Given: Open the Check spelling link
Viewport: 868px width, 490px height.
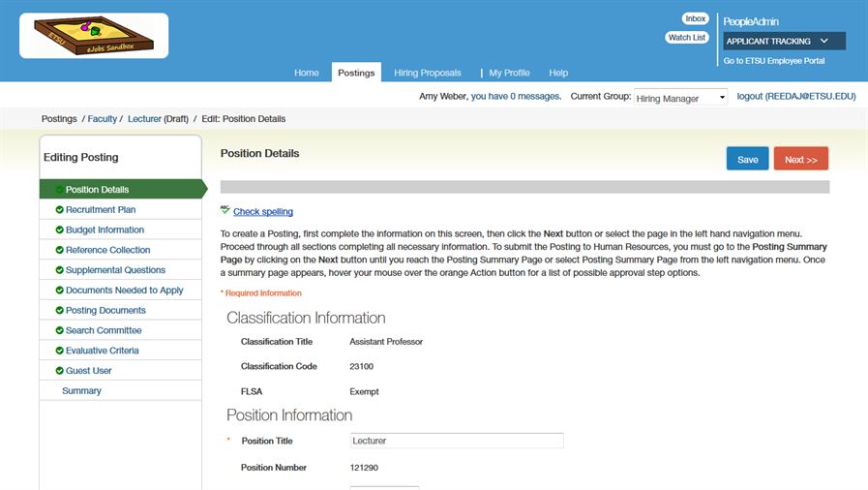Looking at the screenshot, I should coord(262,211).
